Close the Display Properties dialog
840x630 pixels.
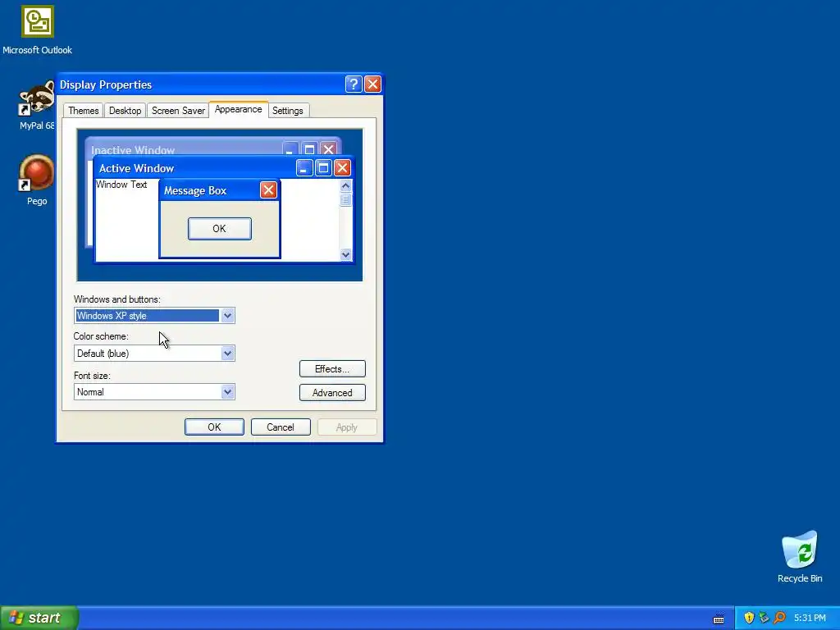point(372,84)
